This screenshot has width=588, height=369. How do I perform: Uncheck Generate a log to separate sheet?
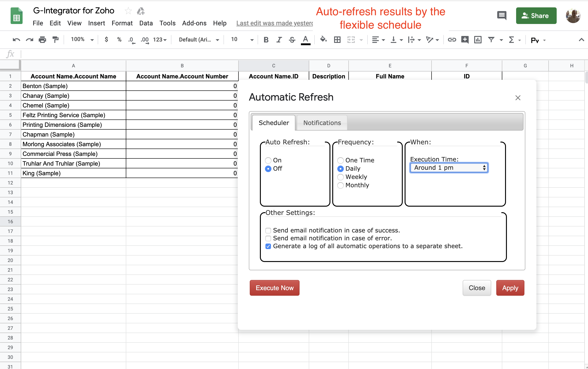pyautogui.click(x=268, y=246)
